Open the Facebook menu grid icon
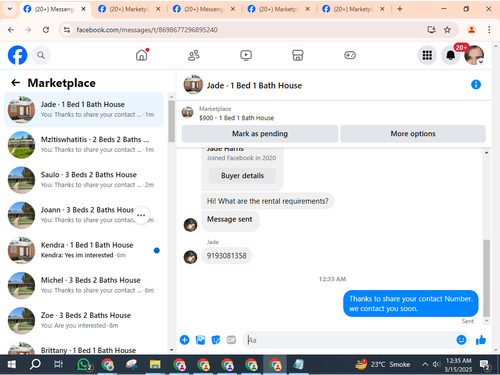Image resolution: width=500 pixels, height=375 pixels. [x=427, y=55]
